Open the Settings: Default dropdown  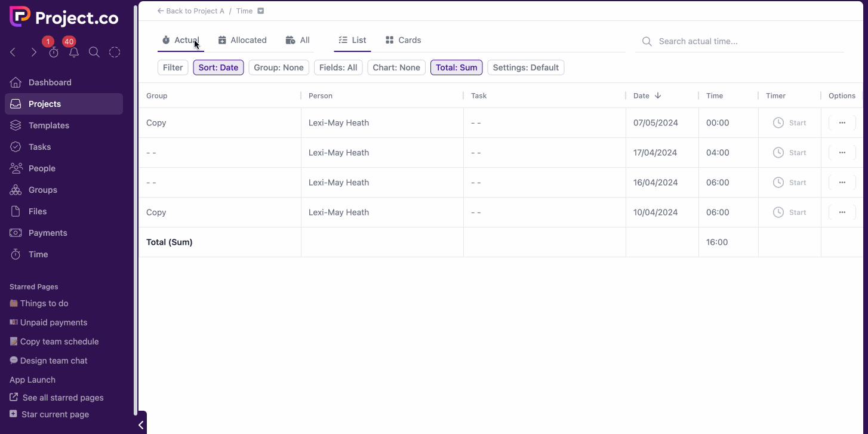pyautogui.click(x=525, y=67)
